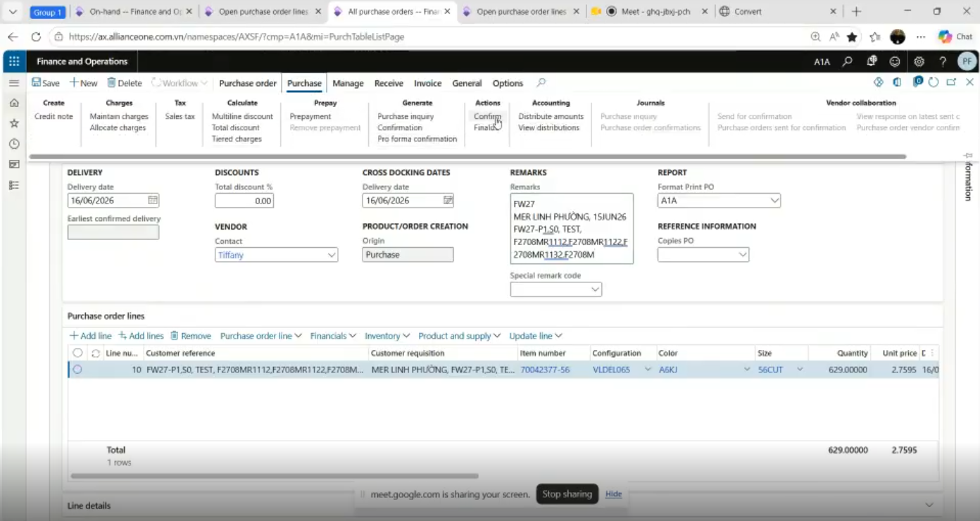Click into the Remarks text box
Screen dimensions: 980x521
(572, 229)
